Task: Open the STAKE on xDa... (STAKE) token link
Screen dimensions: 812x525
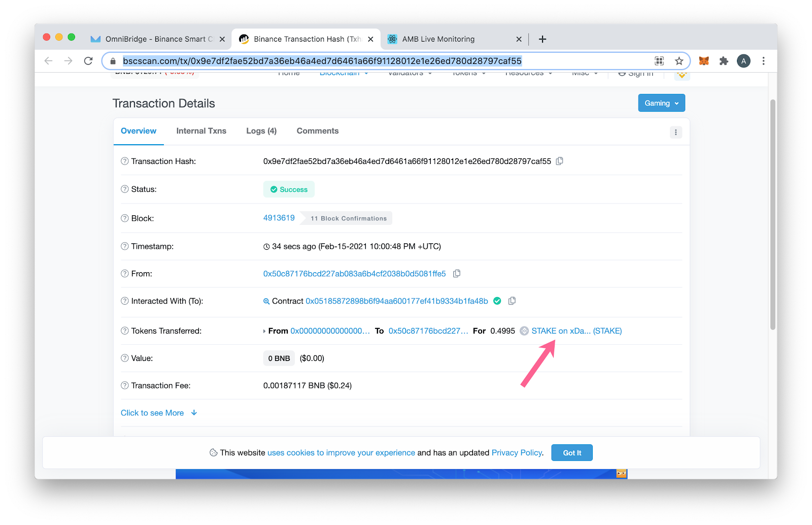Action: pyautogui.click(x=577, y=331)
